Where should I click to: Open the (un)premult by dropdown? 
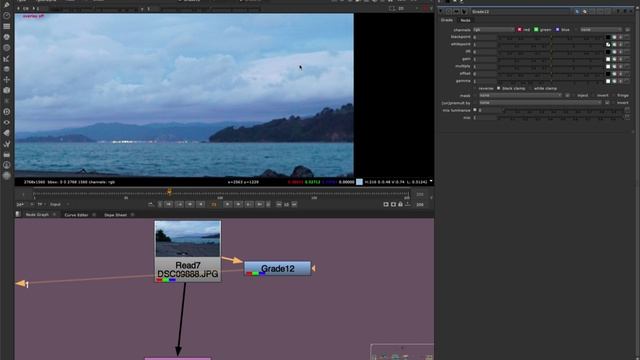[x=540, y=103]
